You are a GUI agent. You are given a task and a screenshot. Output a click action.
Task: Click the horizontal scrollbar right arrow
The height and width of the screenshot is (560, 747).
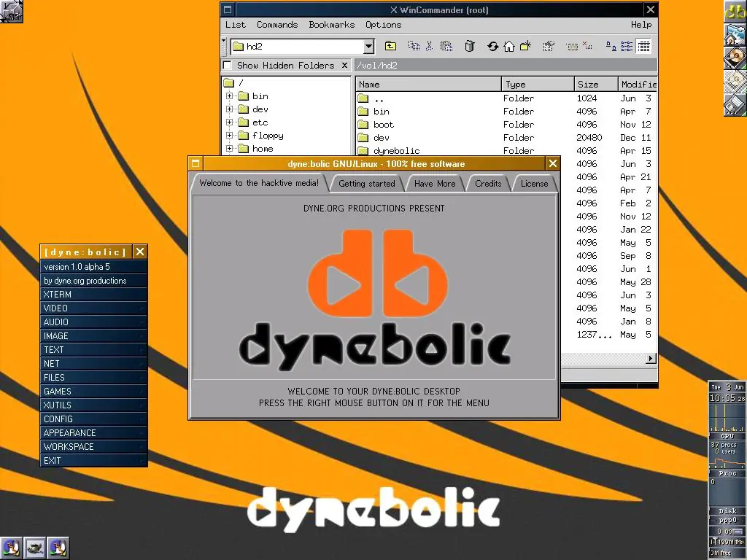651,358
